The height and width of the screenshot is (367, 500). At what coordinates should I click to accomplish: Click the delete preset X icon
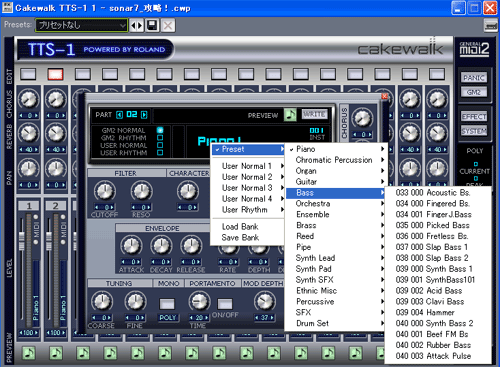168,25
